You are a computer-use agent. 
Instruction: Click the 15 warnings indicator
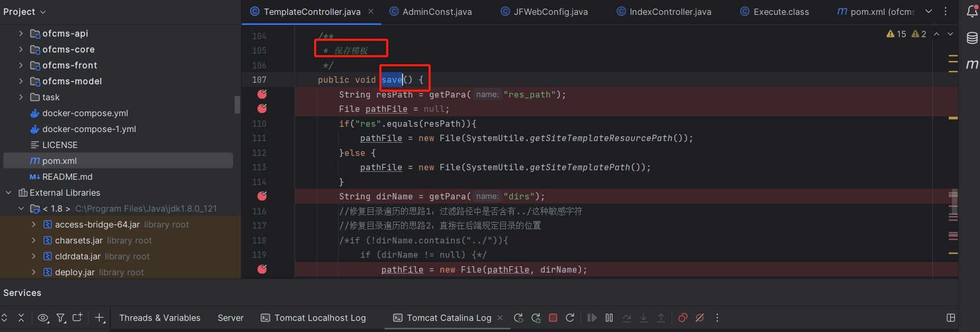pos(896,34)
